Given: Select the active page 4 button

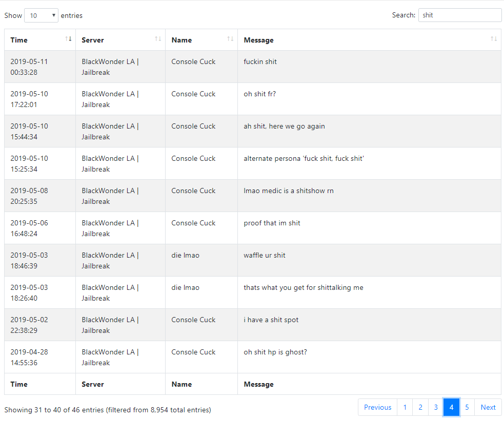Looking at the screenshot, I should (x=451, y=407).
